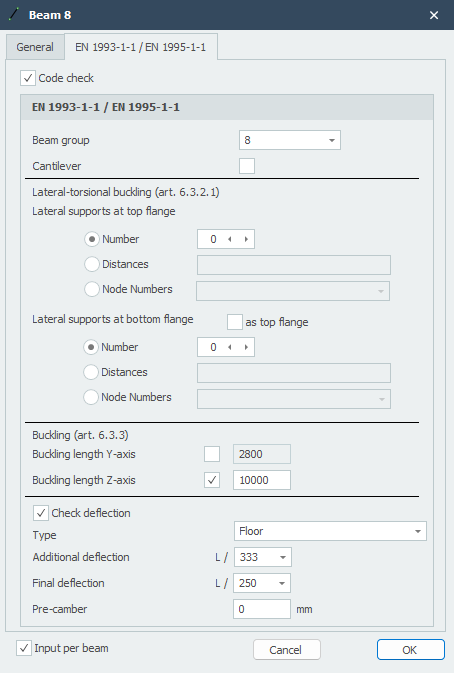This screenshot has height=673, width=454.
Task: Click the bottom flange Distances input field
Action: [294, 373]
